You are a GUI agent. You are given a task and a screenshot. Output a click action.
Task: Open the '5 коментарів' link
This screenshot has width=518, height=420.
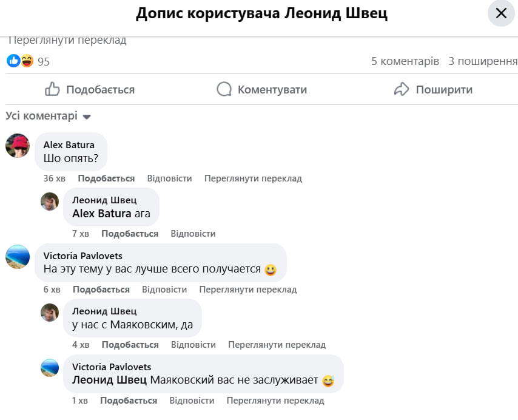pyautogui.click(x=405, y=61)
